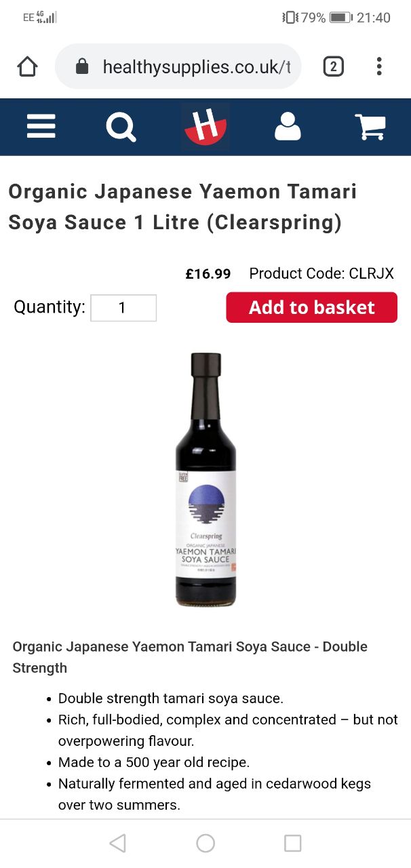Tap the battery status indicator
The image size is (411, 868).
click(x=340, y=18)
